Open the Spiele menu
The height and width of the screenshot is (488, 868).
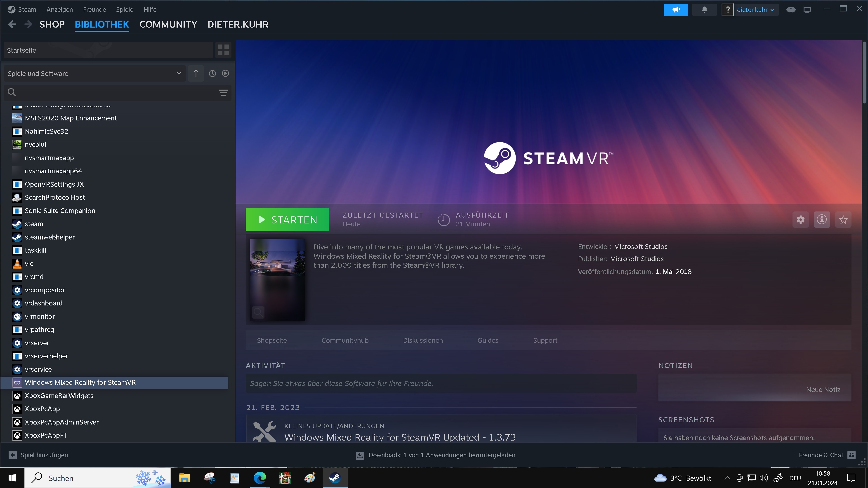[x=125, y=9]
